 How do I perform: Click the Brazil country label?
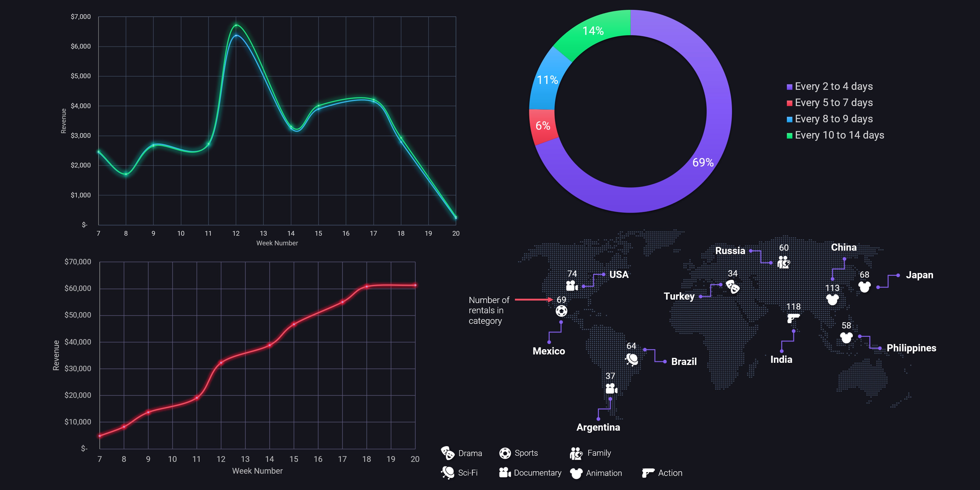[x=684, y=362]
